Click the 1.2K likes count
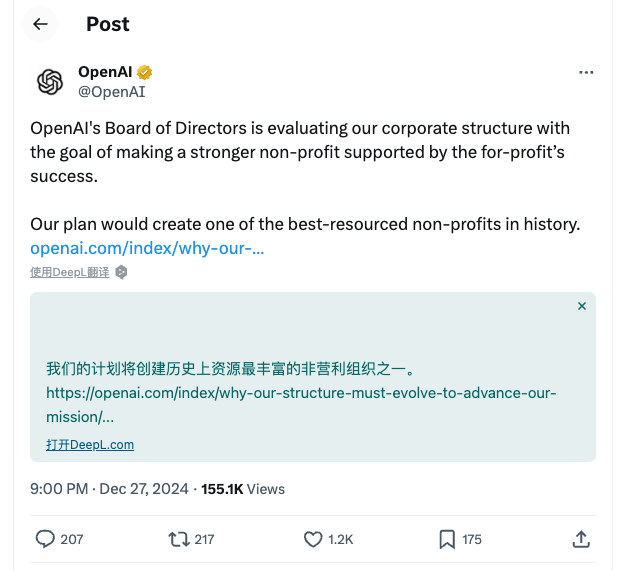Viewport: 626px width, 571px height. point(341,539)
